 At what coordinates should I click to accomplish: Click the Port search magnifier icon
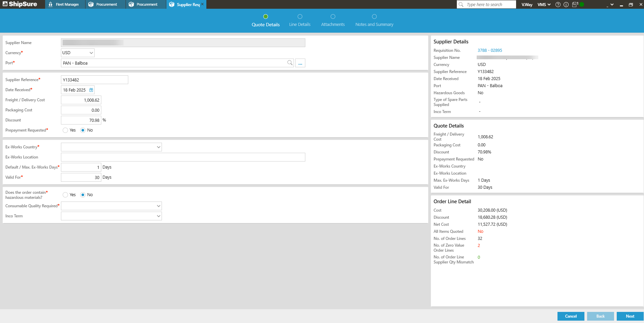(x=290, y=63)
